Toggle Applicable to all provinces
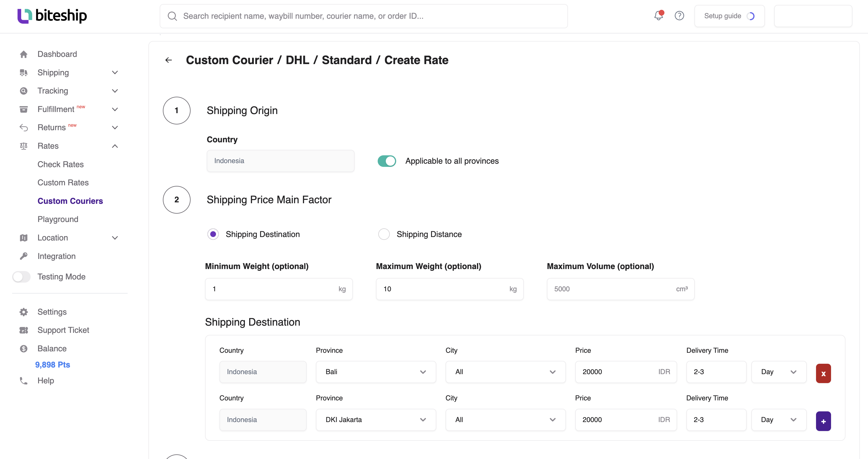Screen dimensions: 868x459 386,161
